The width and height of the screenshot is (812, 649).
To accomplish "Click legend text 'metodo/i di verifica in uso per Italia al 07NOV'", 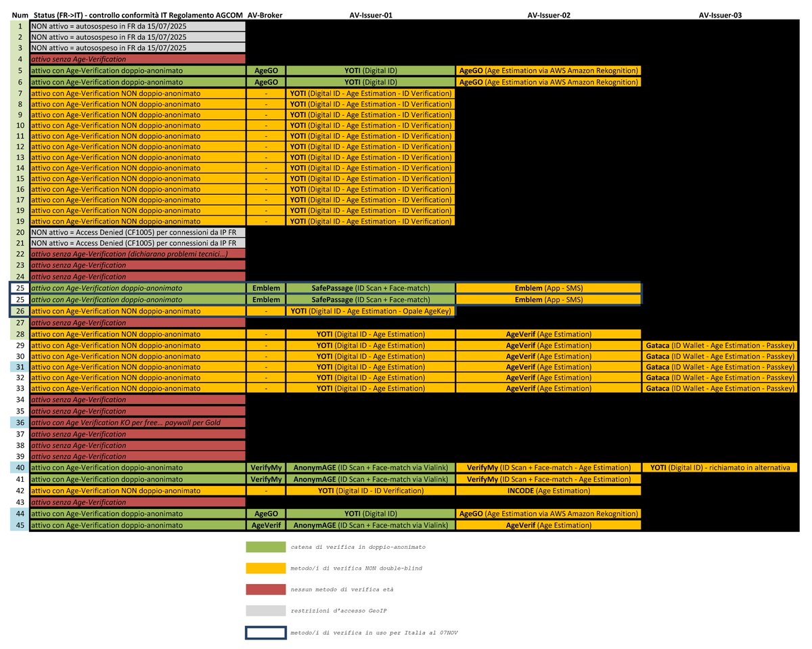I will (x=374, y=632).
